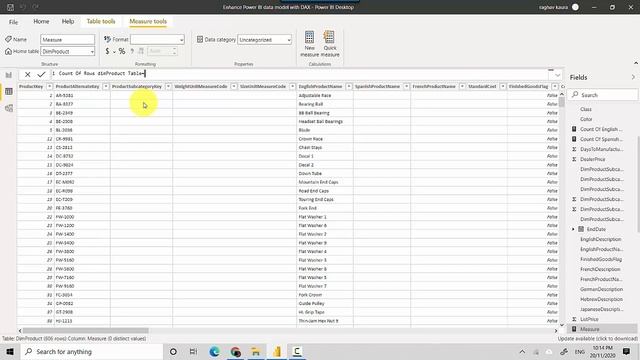
Task: Select the DealerPrice field
Action: tap(593, 159)
